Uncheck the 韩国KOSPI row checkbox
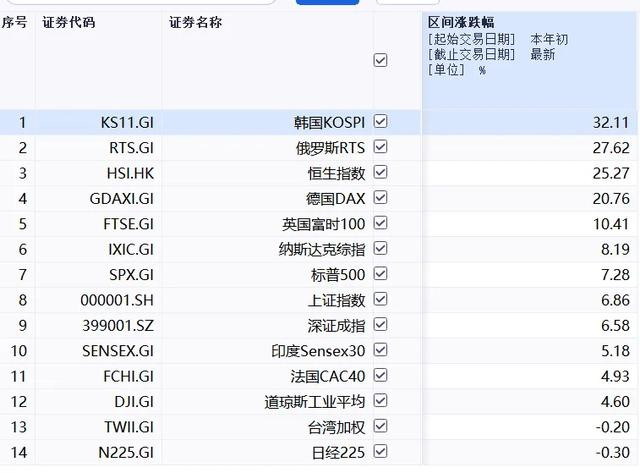Screen dimensions: 640x473 [380, 122]
